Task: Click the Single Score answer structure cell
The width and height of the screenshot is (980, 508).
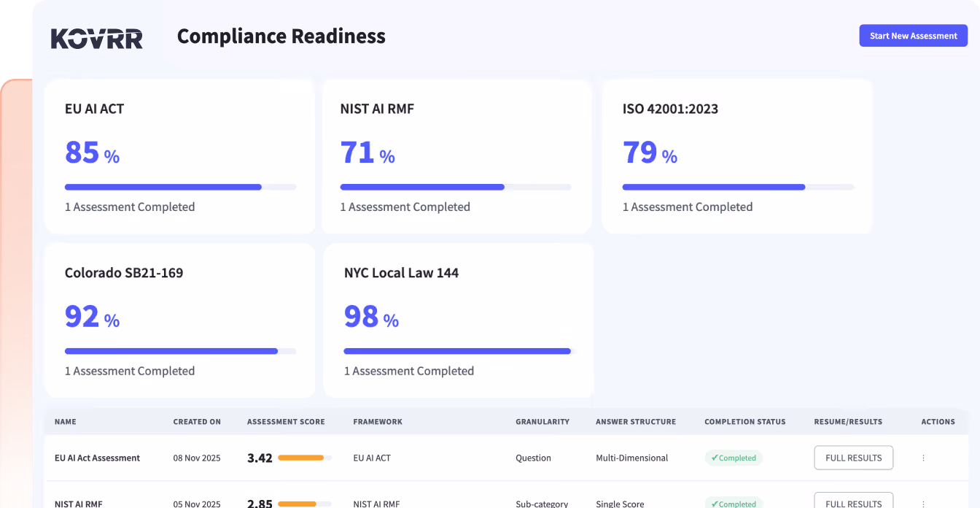Action: (620, 504)
